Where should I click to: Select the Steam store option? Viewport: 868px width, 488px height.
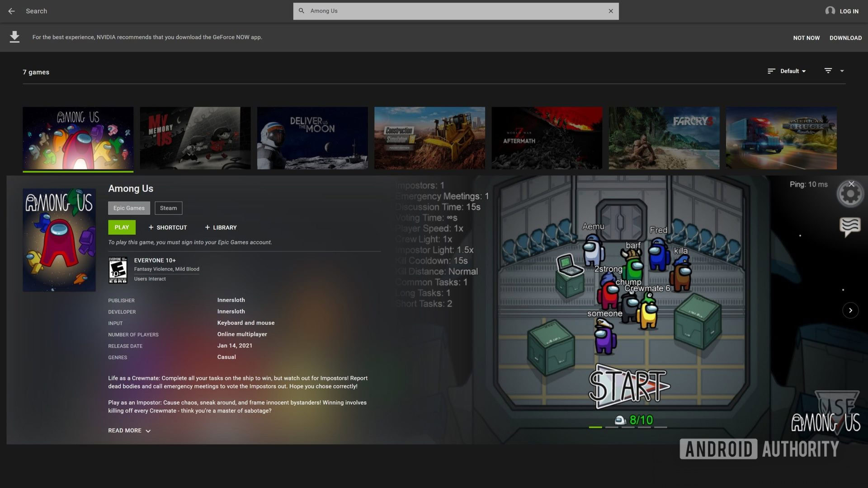click(x=168, y=208)
